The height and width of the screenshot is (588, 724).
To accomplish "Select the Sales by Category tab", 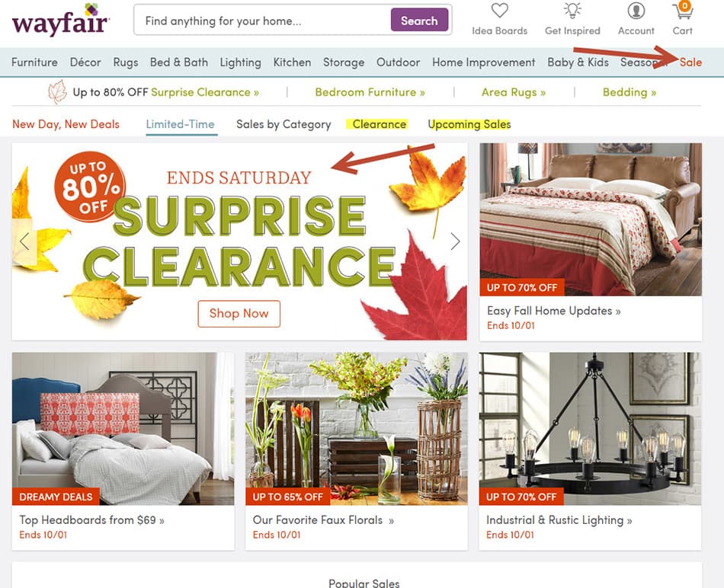I will click(x=284, y=124).
